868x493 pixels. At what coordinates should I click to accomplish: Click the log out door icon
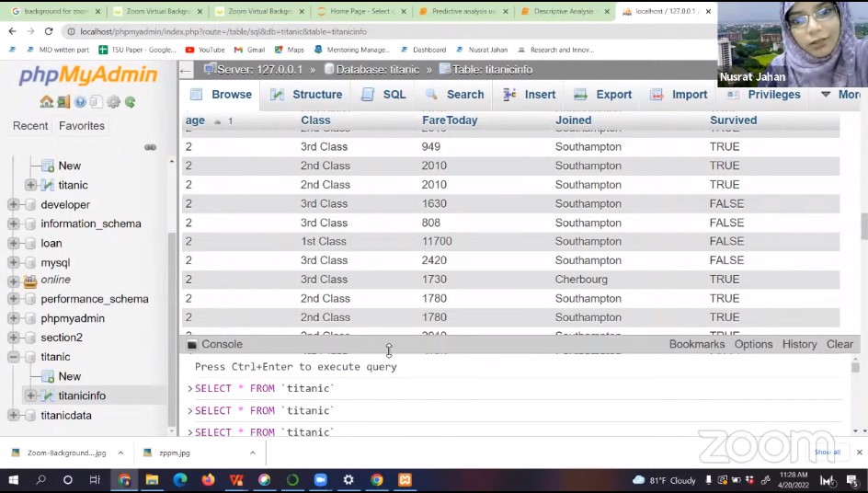click(63, 102)
